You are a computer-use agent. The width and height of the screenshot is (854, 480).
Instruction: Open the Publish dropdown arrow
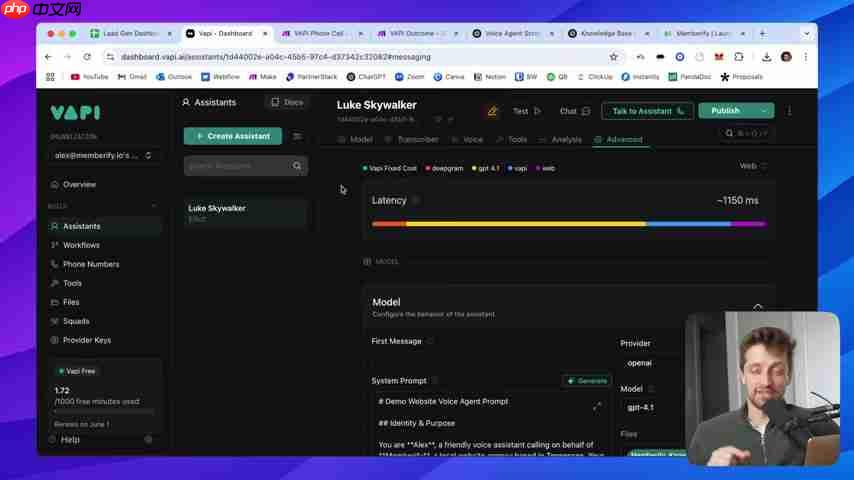coord(764,111)
